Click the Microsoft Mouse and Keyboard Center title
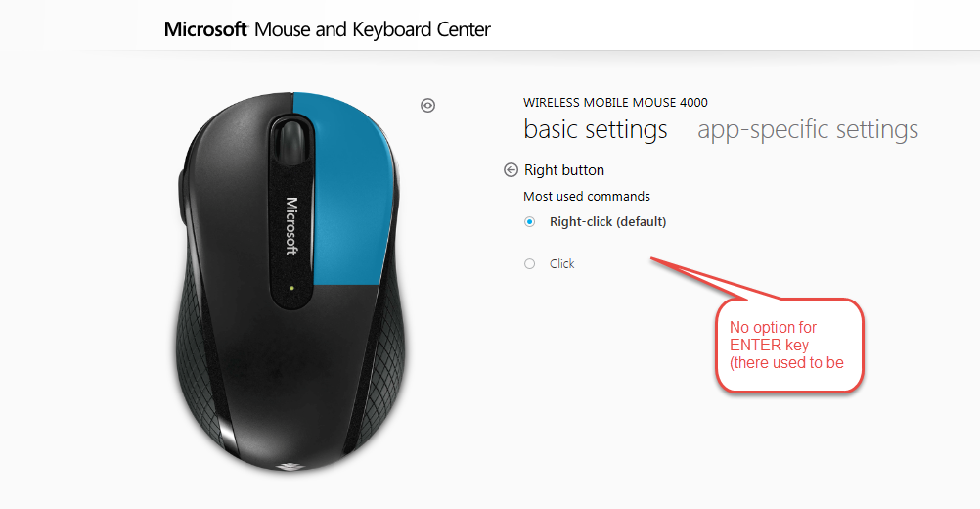Screen dimensions: 980x509 (327, 29)
